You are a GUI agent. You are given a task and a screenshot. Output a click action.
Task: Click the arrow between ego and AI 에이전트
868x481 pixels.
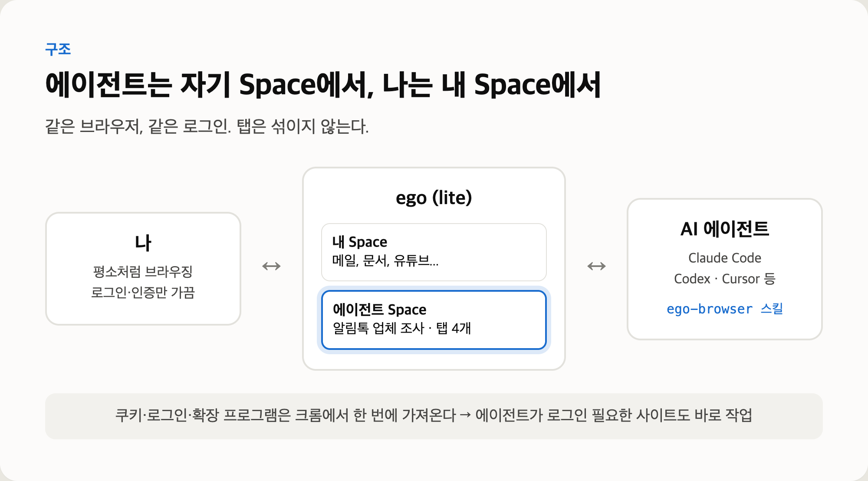[596, 266]
